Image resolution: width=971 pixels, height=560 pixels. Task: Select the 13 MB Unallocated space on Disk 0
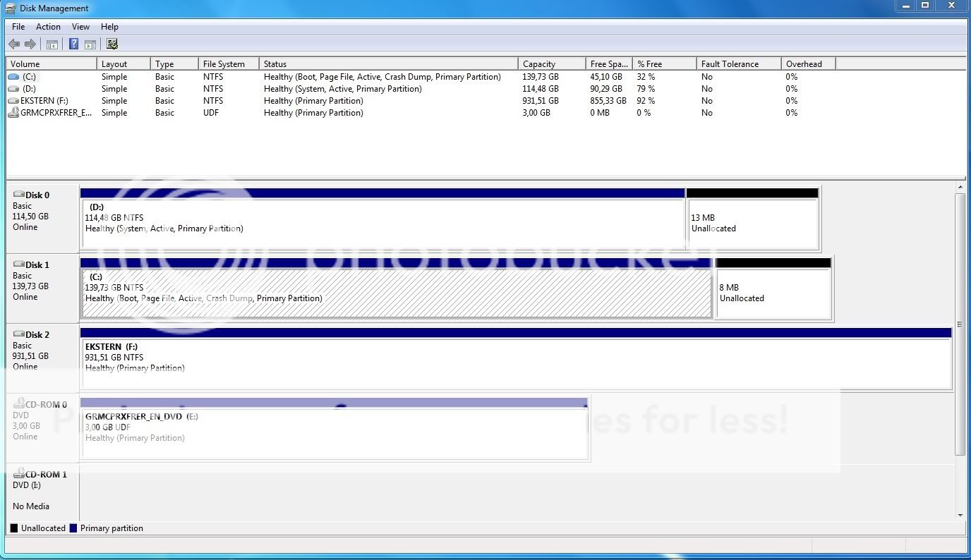[752, 224]
